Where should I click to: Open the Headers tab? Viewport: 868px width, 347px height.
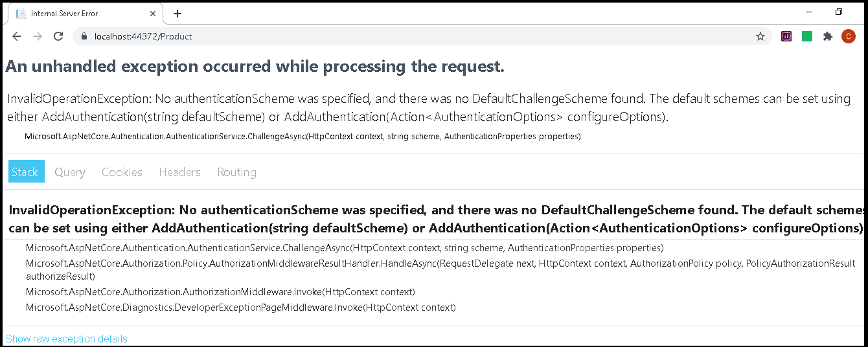tap(179, 172)
